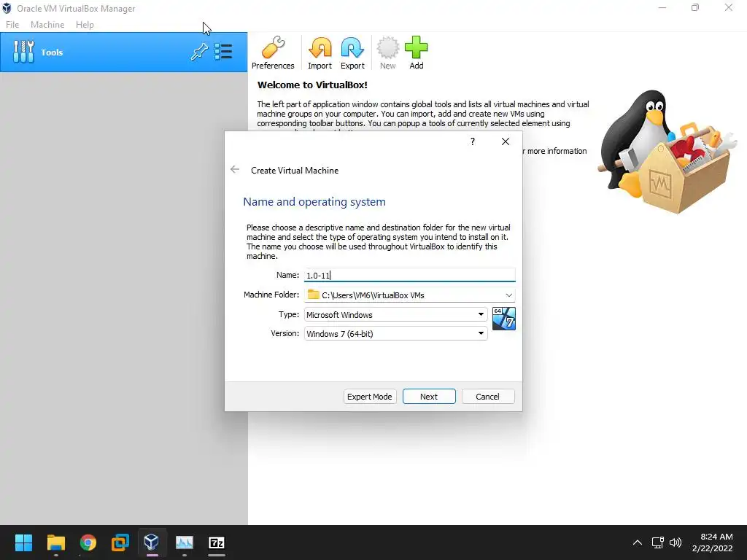Click the volume speaker tray icon
The image size is (747, 560).
click(676, 542)
